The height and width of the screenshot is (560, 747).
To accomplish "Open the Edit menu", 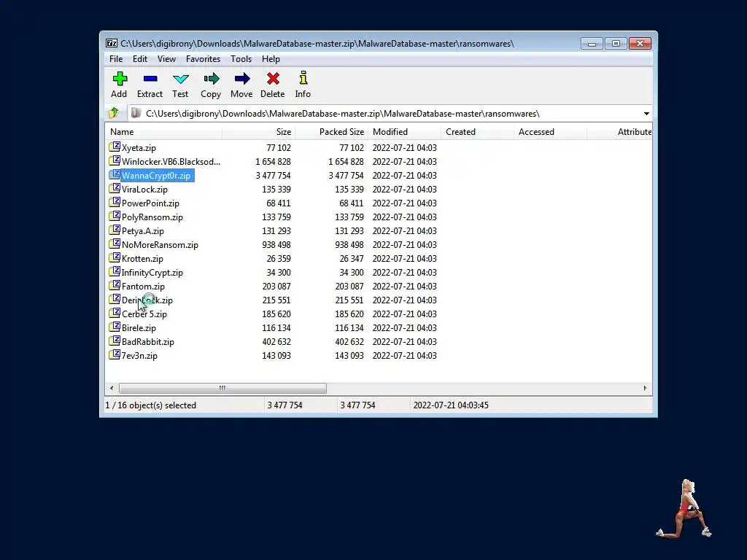I will coord(139,59).
